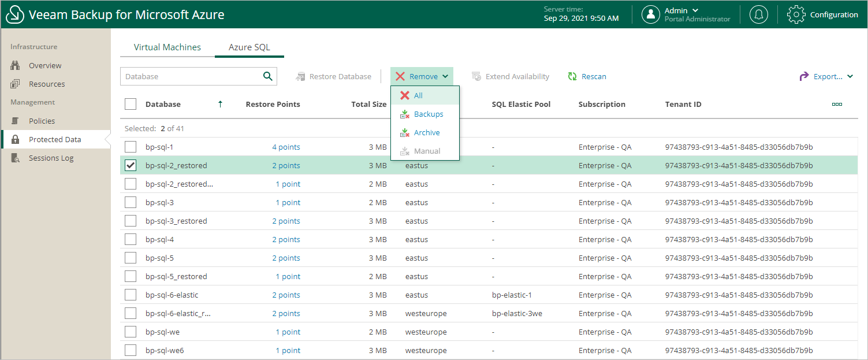
Task: Click the Restore Database toolbar button
Action: (x=333, y=76)
